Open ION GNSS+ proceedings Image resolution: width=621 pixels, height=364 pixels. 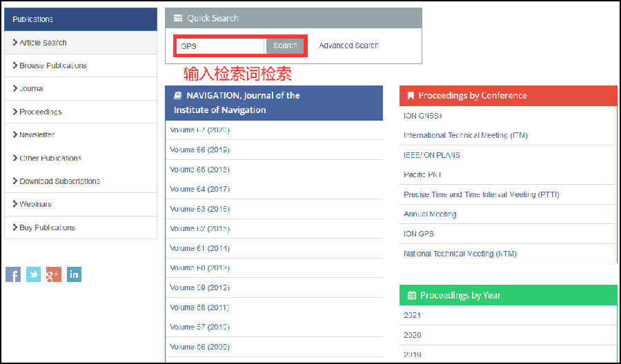pos(422,116)
